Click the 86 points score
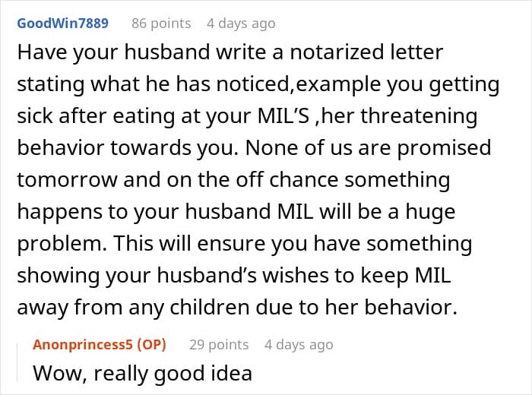The height and width of the screenshot is (395, 532). [x=161, y=23]
